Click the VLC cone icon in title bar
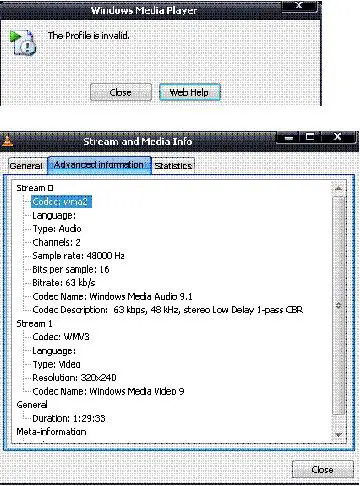The image size is (360, 486). (7, 141)
